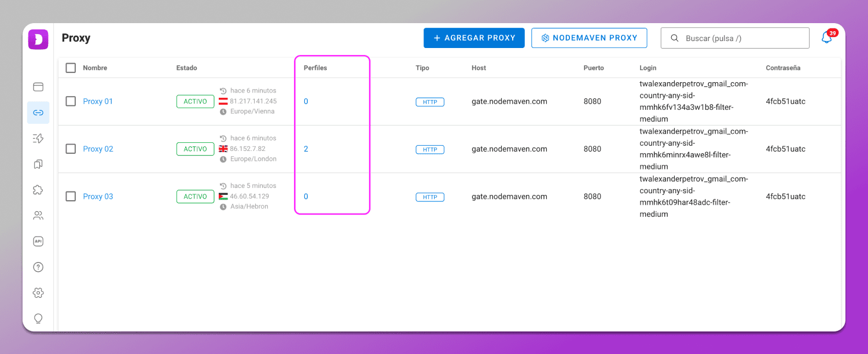Click login text containing mmhk6minrx4awe8l

coord(694,149)
